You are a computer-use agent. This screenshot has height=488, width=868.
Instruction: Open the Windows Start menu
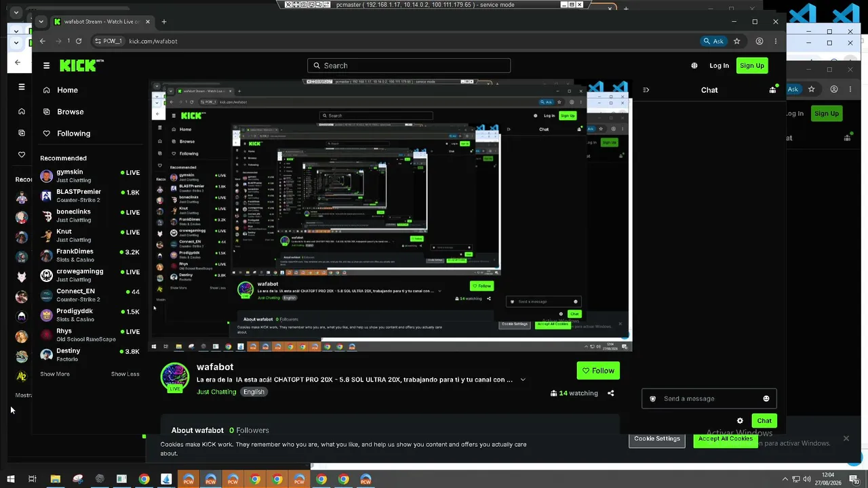tap(11, 479)
